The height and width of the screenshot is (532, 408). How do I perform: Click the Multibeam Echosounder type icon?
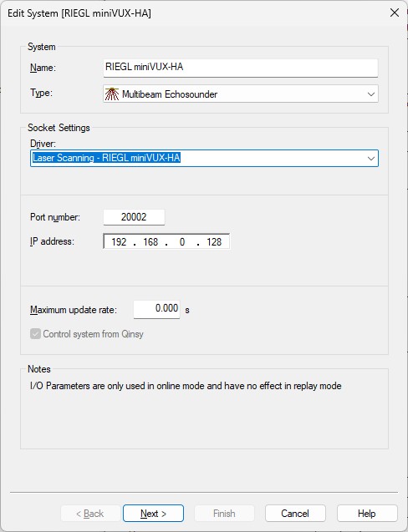point(112,94)
